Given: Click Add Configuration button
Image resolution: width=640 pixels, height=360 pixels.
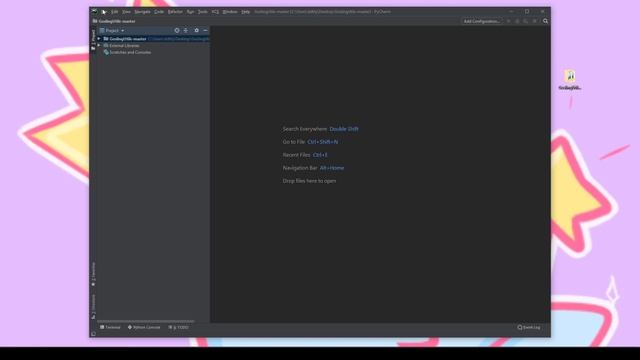Looking at the screenshot, I should pyautogui.click(x=482, y=21).
